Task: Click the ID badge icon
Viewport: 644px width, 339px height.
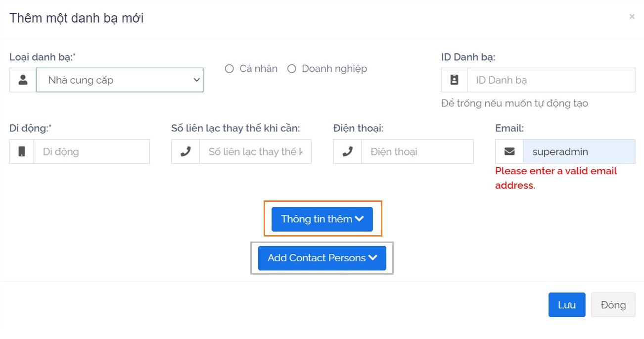Action: (x=454, y=80)
